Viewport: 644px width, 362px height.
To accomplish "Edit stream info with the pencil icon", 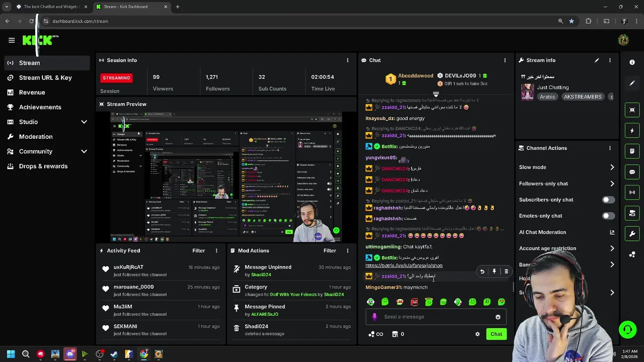I will 597,60.
